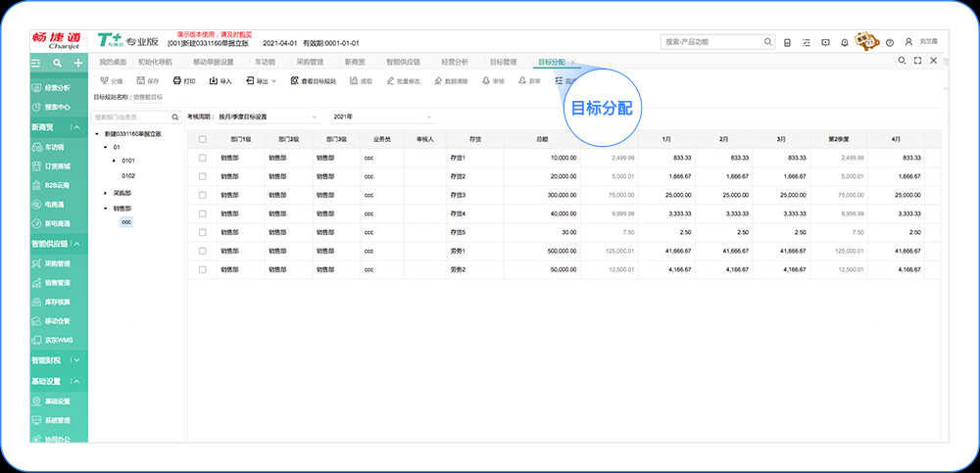Tick the checkbox for the 存货1 row
Viewport: 980px width, 473px height.
pyautogui.click(x=203, y=158)
